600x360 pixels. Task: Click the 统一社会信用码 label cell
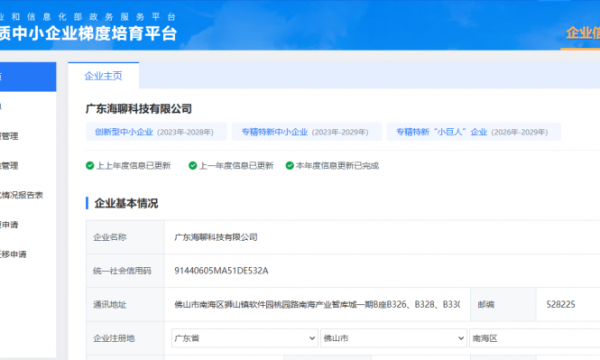tap(126, 271)
